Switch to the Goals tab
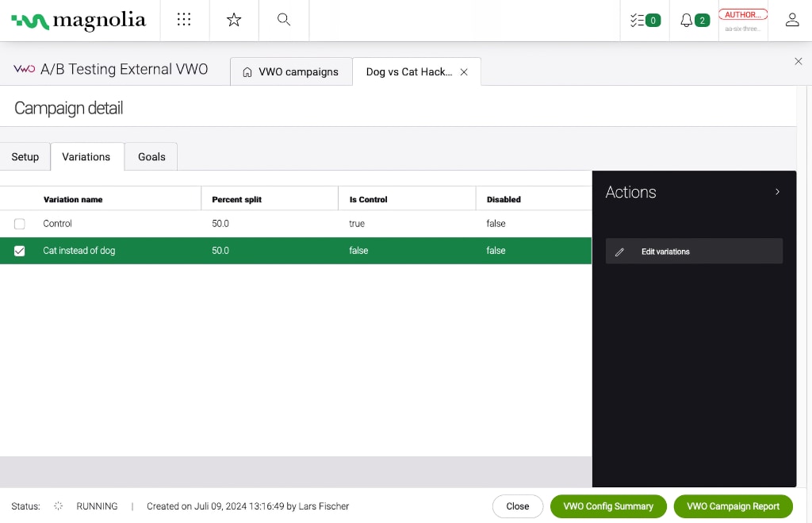Screen dimensions: 812x523 pyautogui.click(x=151, y=157)
